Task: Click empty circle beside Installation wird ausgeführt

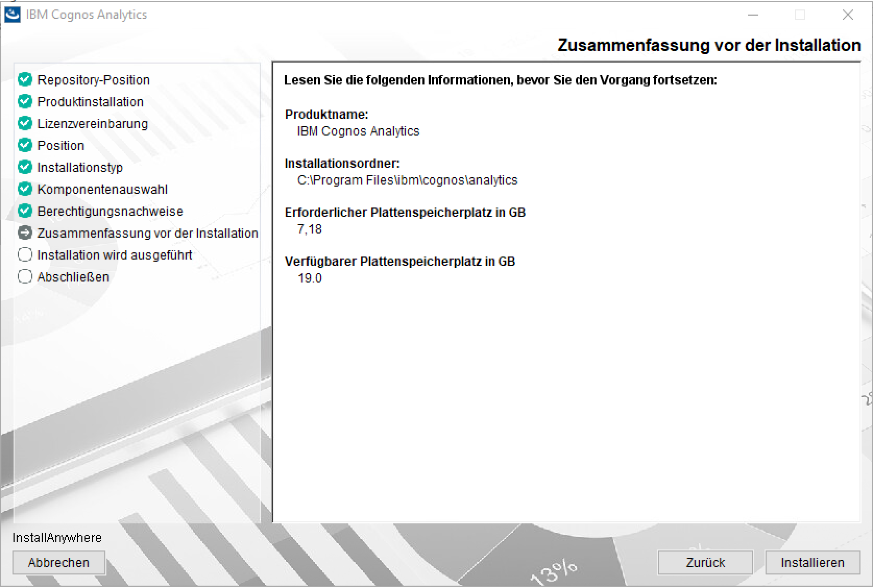Action: tap(25, 255)
